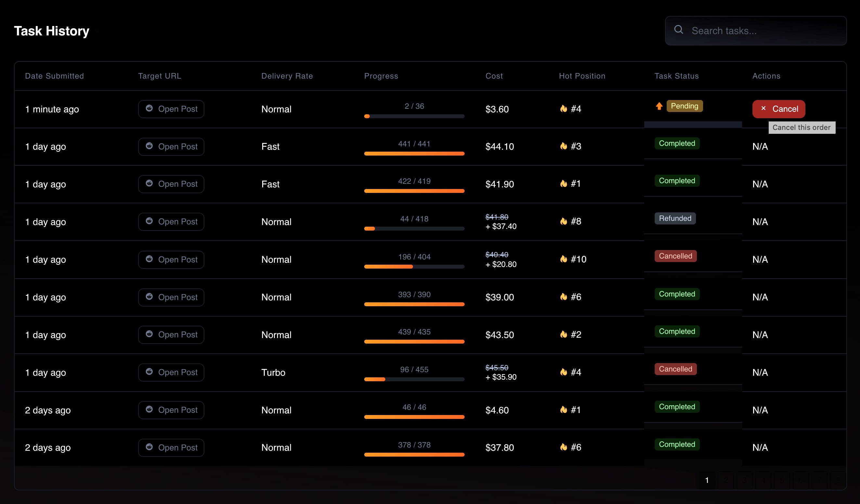Click the Completed badge in the $44.10 row
The width and height of the screenshot is (860, 504).
coord(677,143)
